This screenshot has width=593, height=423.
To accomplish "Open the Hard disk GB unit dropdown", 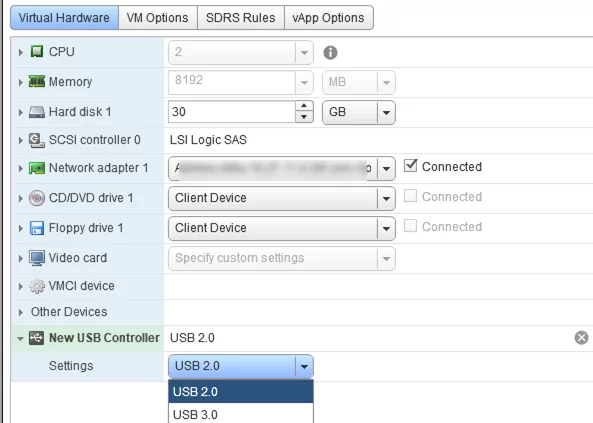I will [x=386, y=112].
